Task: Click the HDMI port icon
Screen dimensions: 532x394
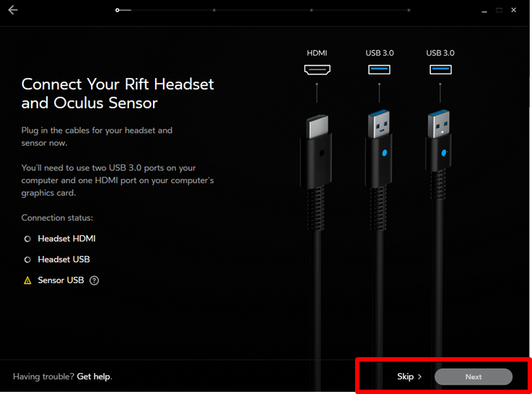Action: click(x=317, y=70)
